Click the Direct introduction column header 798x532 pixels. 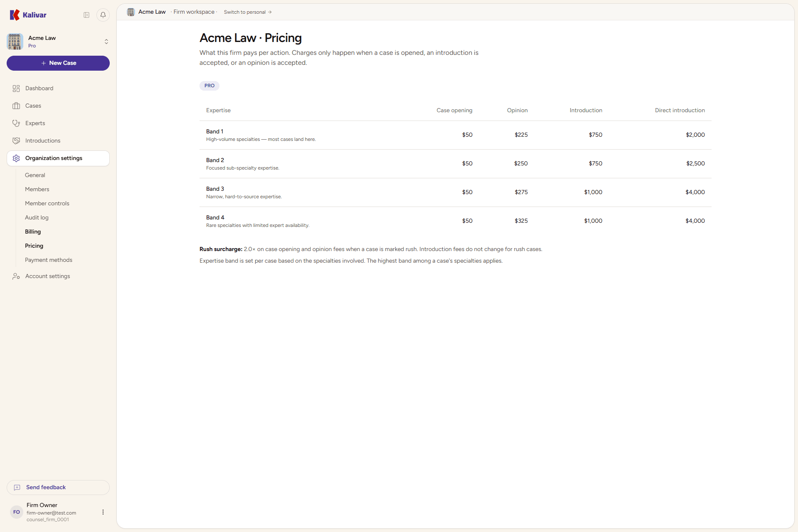[x=680, y=111]
